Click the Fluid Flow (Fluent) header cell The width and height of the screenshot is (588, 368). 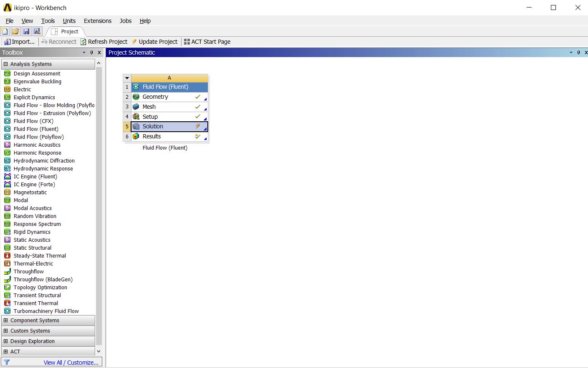click(x=169, y=87)
